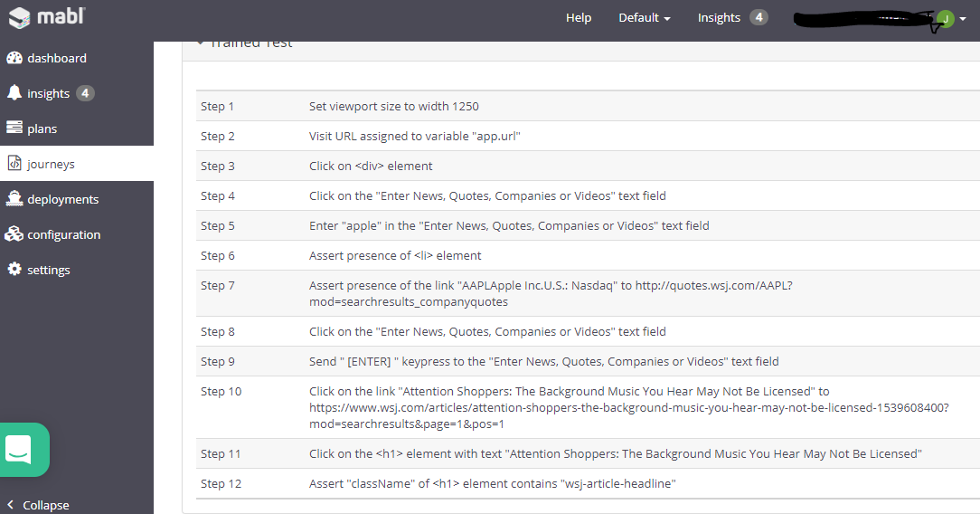
Task: Select Step 11 label
Action: (220, 454)
